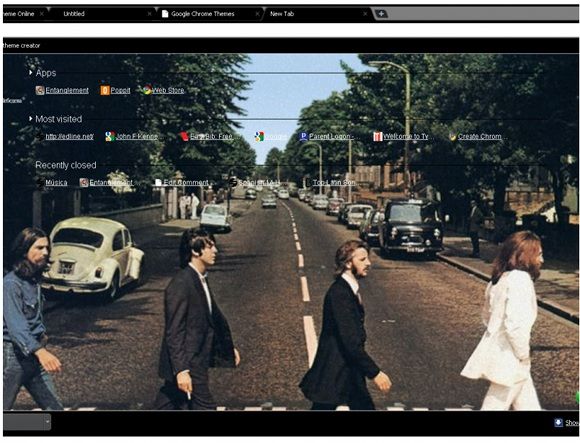Image resolution: width=580 pixels, height=443 pixels.
Task: Launch the orange Poppit app icon
Action: tap(105, 90)
